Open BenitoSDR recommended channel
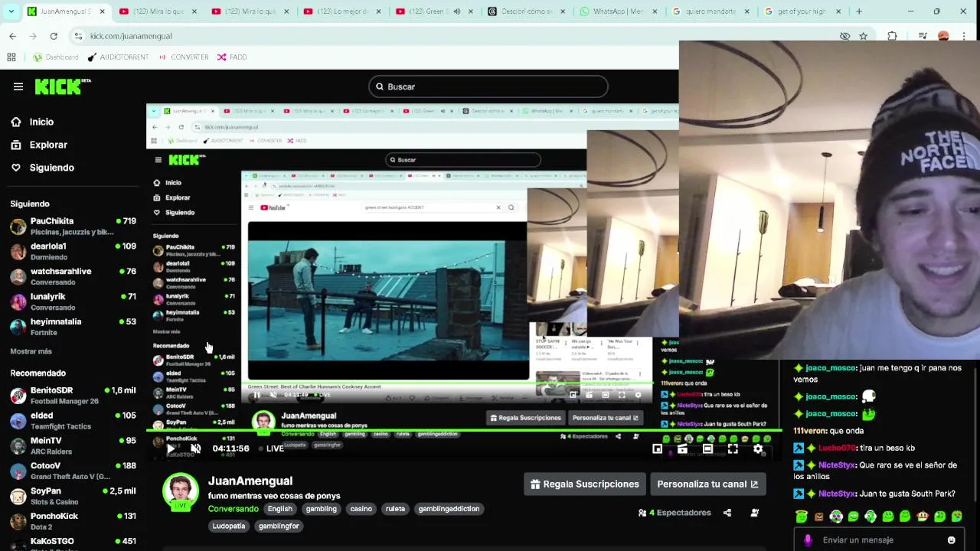This screenshot has height=551, width=980. [x=73, y=396]
